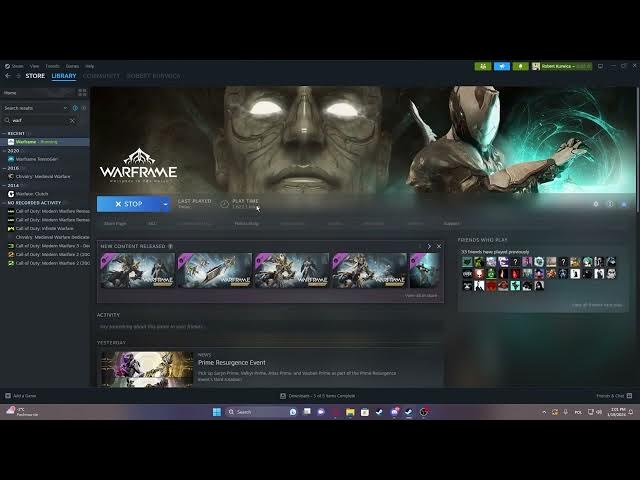Viewport: 640px width, 480px height.
Task: Go to the STORE tab
Action: pos(35,76)
